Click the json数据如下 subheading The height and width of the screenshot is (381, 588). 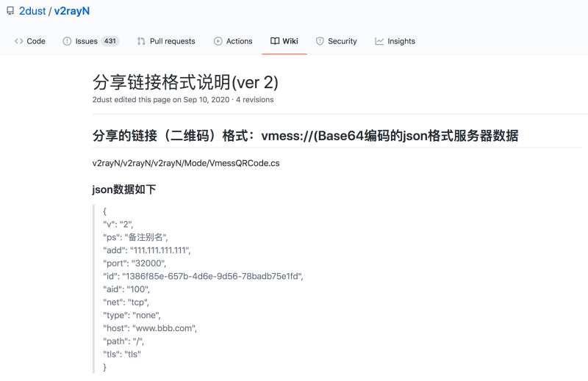[x=123, y=189]
